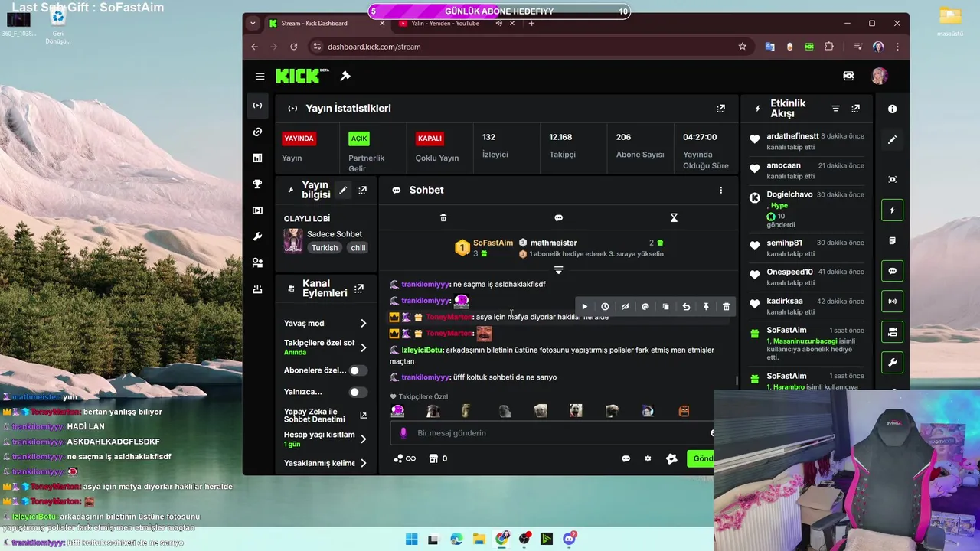Pop out the Kanal Eylemleri panel
The width and height of the screenshot is (980, 551).
click(x=358, y=289)
